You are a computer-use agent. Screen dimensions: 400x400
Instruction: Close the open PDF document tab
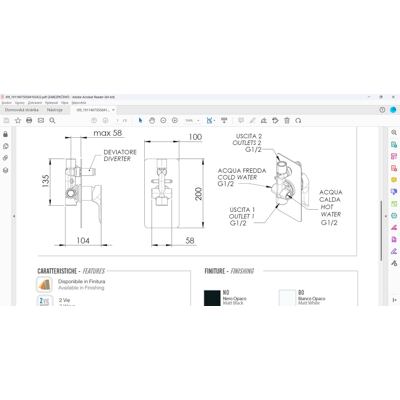(x=113, y=110)
